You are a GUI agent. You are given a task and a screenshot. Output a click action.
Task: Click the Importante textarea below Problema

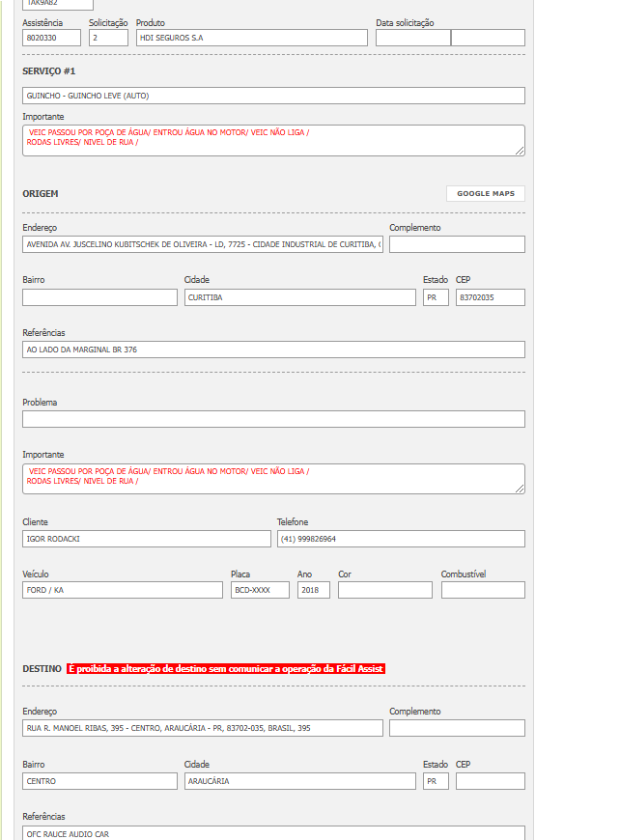click(x=274, y=479)
